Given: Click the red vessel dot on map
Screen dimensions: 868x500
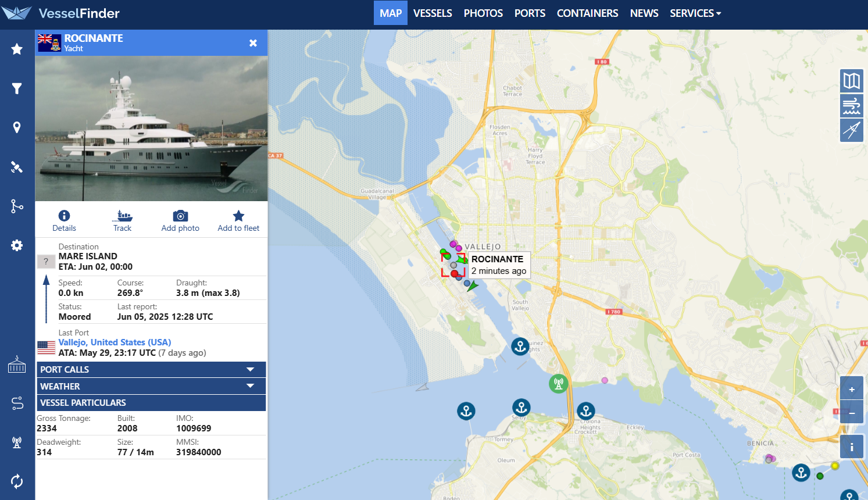Looking at the screenshot, I should point(455,274).
